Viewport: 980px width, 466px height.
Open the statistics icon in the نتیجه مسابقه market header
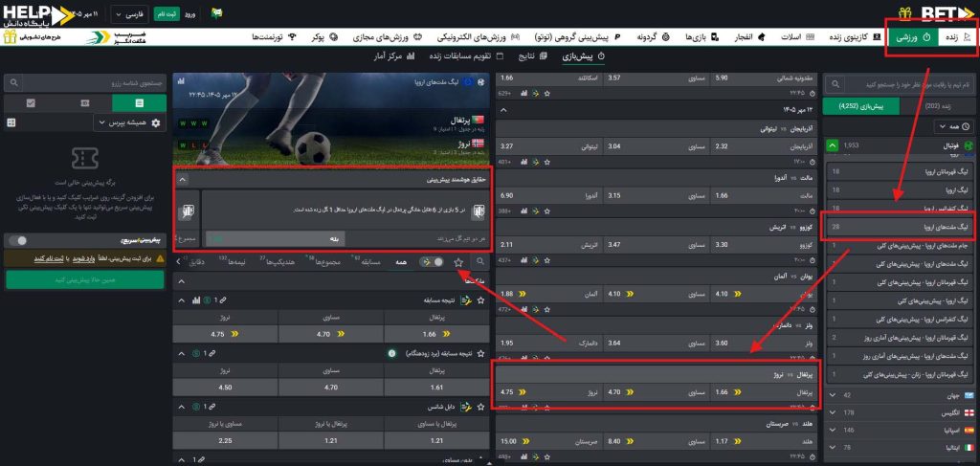[196, 300]
